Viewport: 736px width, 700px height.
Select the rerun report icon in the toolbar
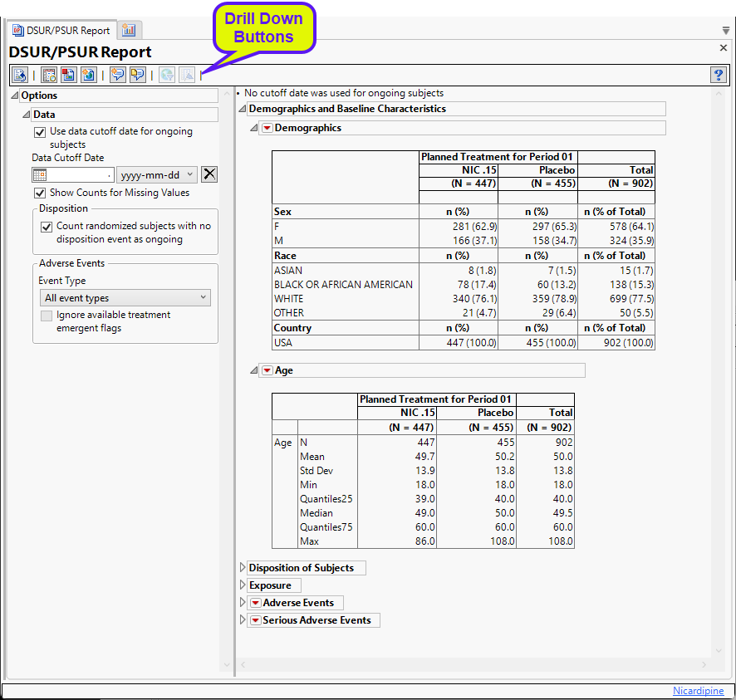coord(19,75)
